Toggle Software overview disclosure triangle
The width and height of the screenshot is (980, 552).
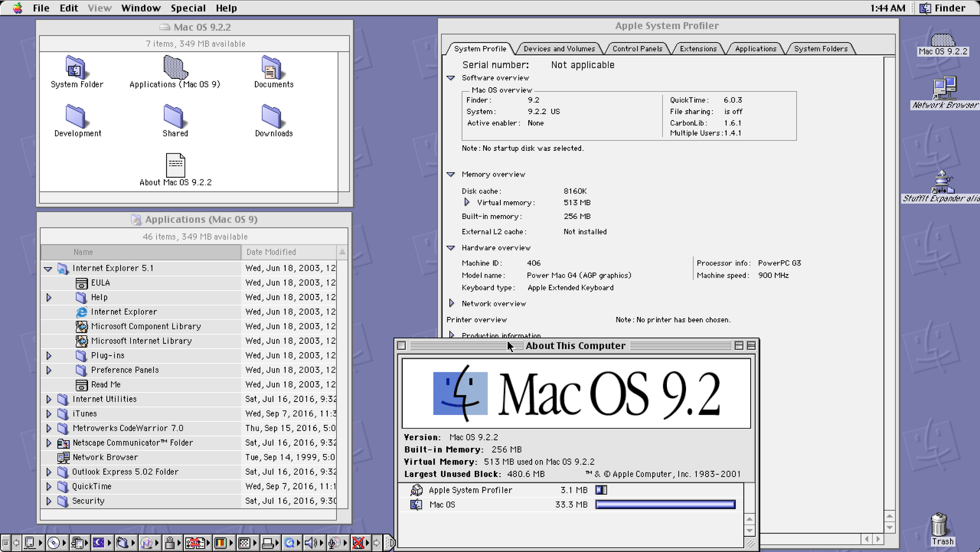[451, 77]
